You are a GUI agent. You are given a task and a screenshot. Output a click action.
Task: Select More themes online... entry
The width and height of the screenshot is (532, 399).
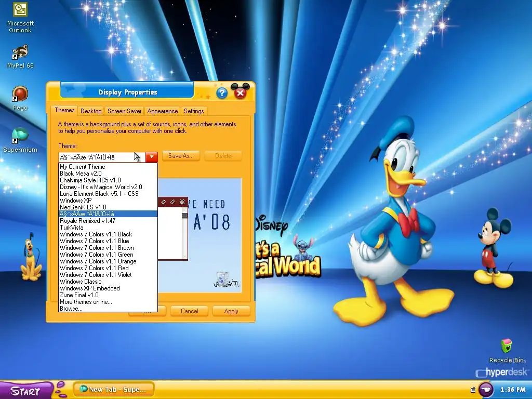click(x=108, y=302)
